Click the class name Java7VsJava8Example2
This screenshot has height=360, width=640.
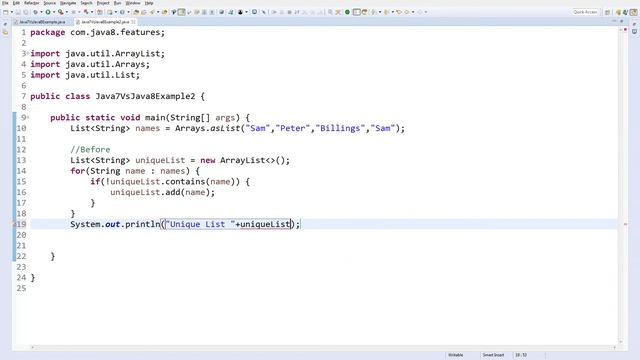(x=145, y=96)
